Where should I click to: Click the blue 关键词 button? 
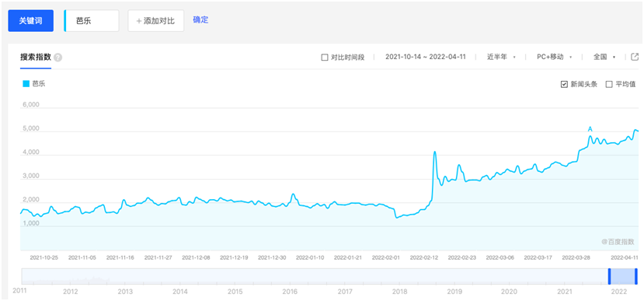click(x=31, y=21)
